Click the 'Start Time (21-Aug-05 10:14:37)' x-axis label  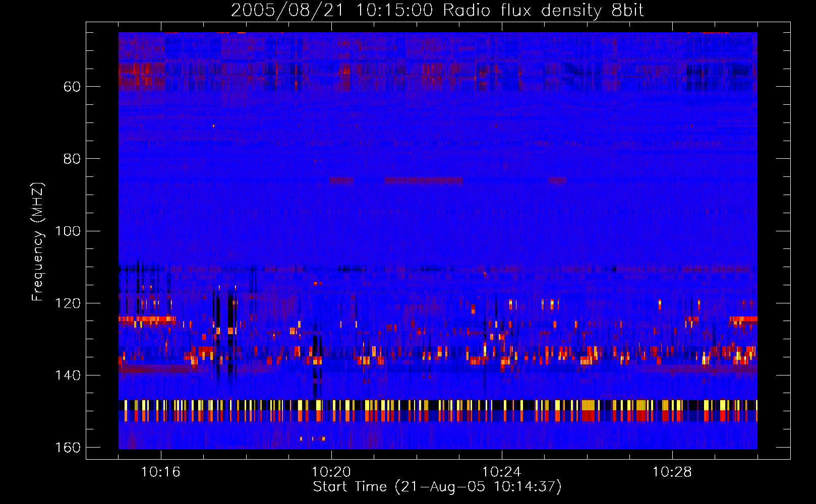[437, 487]
